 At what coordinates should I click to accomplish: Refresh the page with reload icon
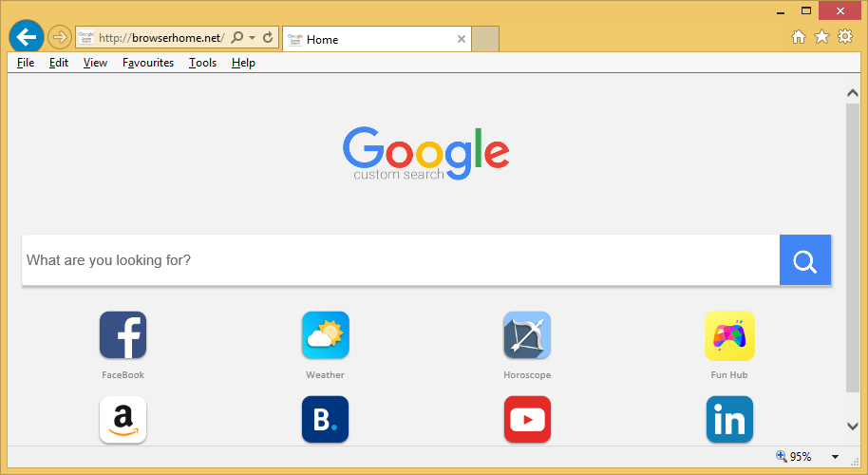[268, 37]
